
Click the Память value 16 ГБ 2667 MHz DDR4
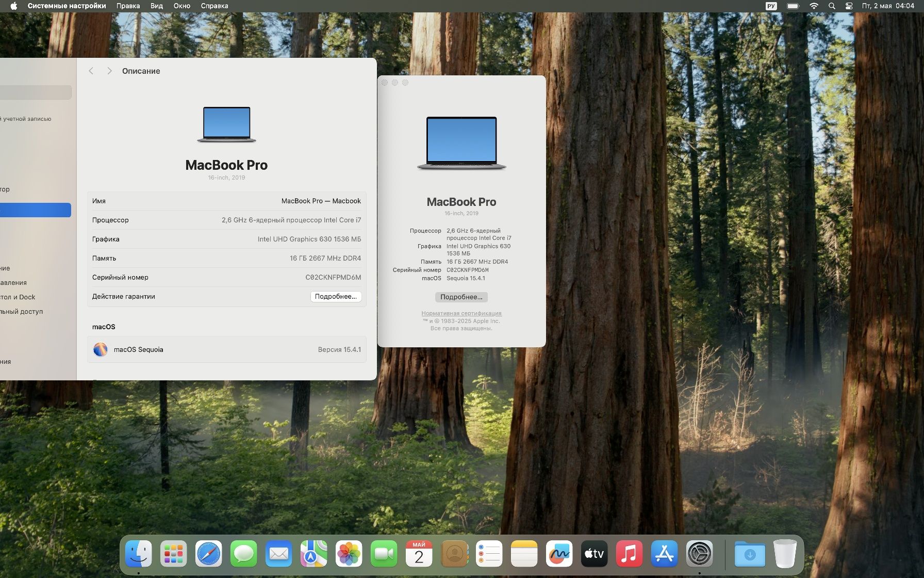pyautogui.click(x=325, y=258)
